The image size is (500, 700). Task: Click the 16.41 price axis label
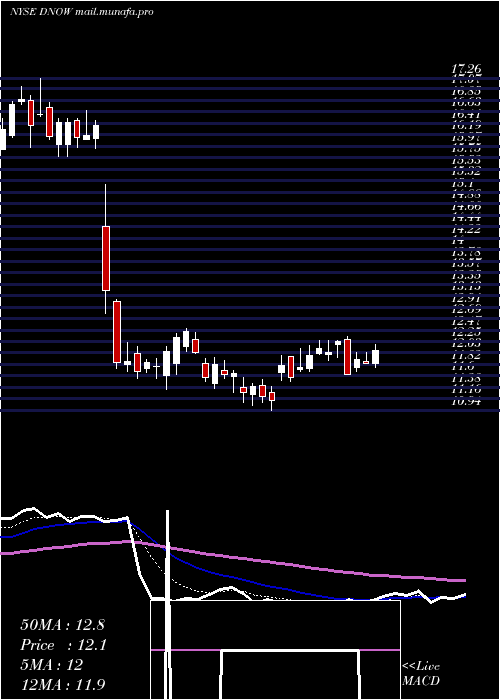click(x=466, y=115)
